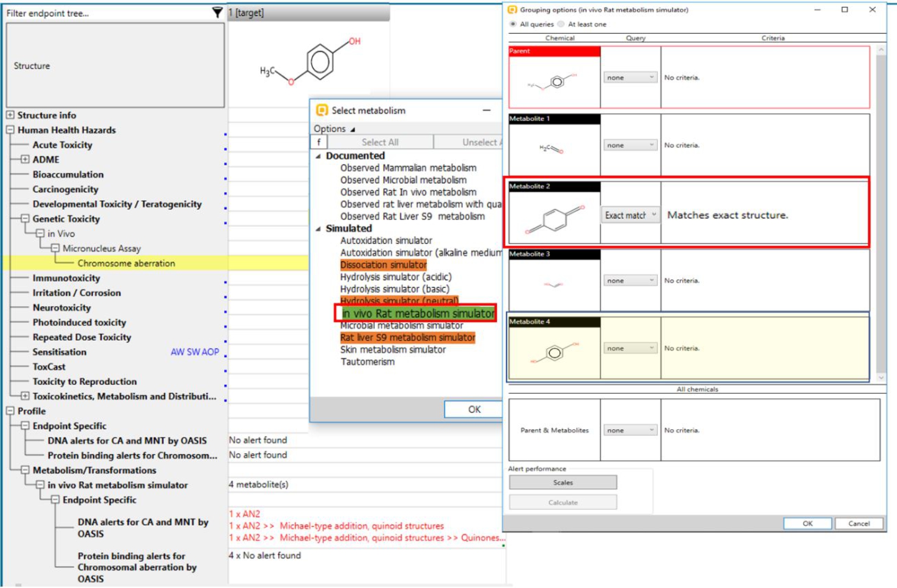Expand the ADME node
The image size is (897, 588).
pyautogui.click(x=25, y=159)
